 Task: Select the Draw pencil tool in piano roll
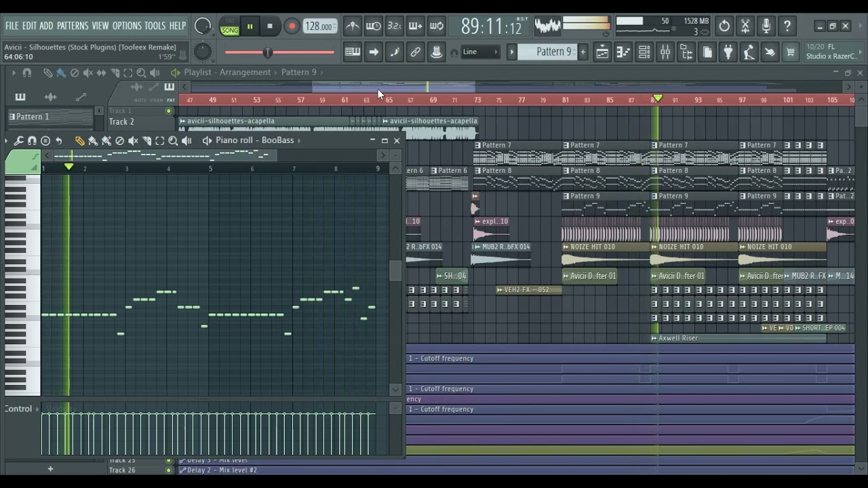click(x=79, y=140)
